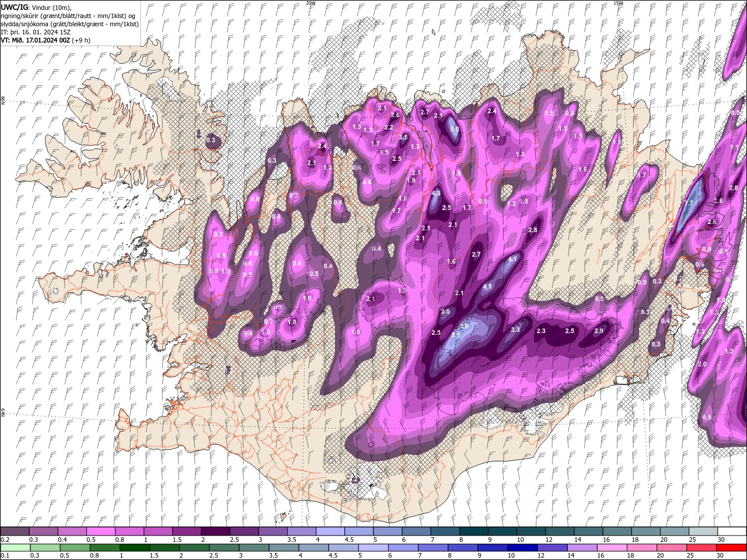Click the snow-scale swatch starting at 16

[617, 531]
